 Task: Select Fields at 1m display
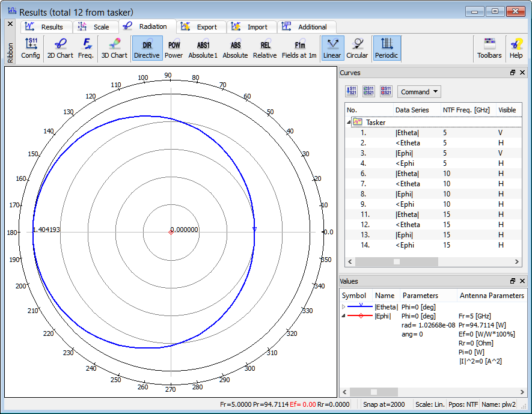tap(299, 48)
